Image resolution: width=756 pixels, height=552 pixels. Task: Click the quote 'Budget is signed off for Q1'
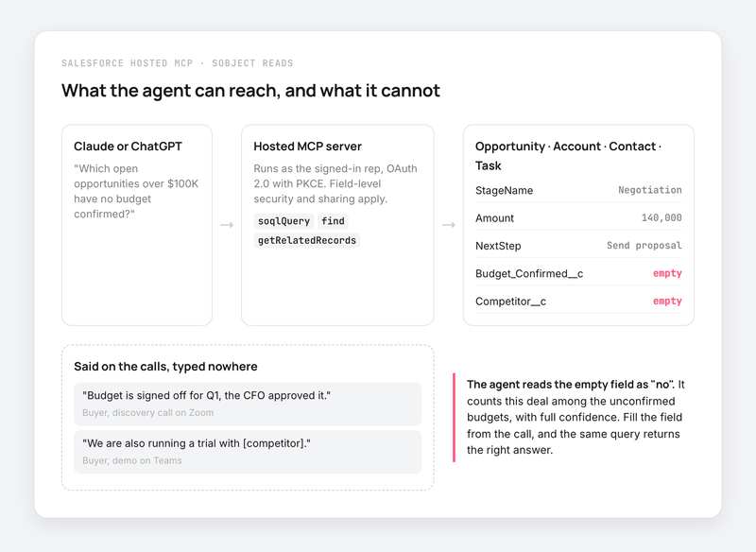(x=206, y=395)
